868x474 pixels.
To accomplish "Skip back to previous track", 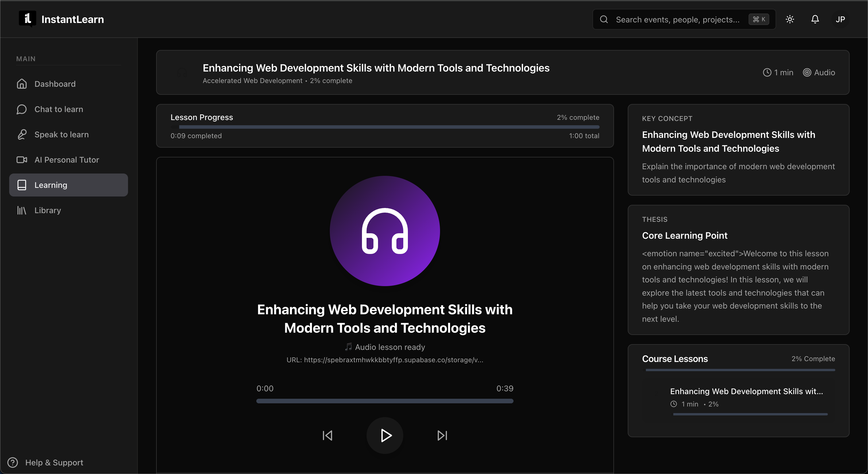I will (327, 435).
